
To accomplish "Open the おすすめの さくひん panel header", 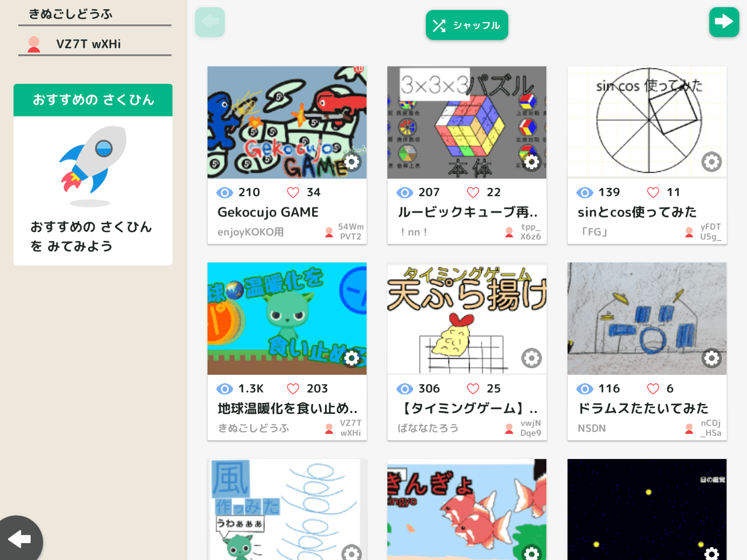I will (93, 100).
